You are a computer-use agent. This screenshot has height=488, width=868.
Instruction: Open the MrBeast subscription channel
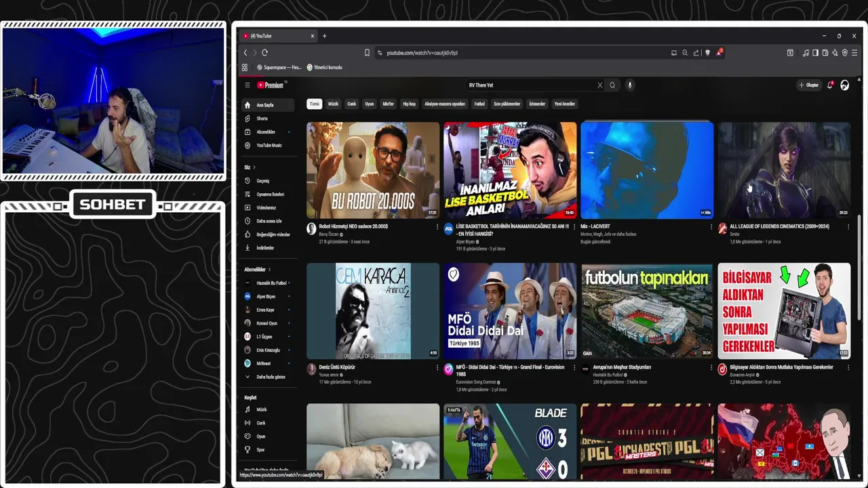[x=268, y=363]
